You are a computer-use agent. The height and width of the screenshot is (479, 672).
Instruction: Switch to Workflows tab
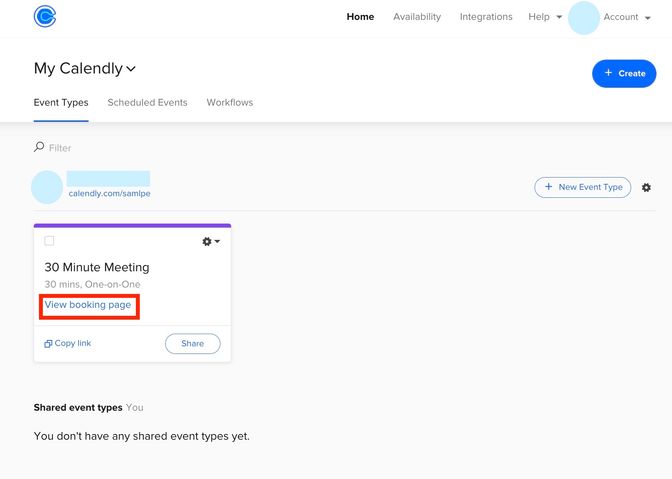pyautogui.click(x=230, y=102)
